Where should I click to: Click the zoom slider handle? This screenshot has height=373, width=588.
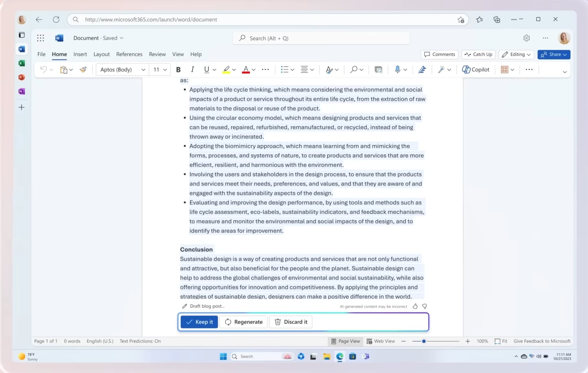point(424,341)
